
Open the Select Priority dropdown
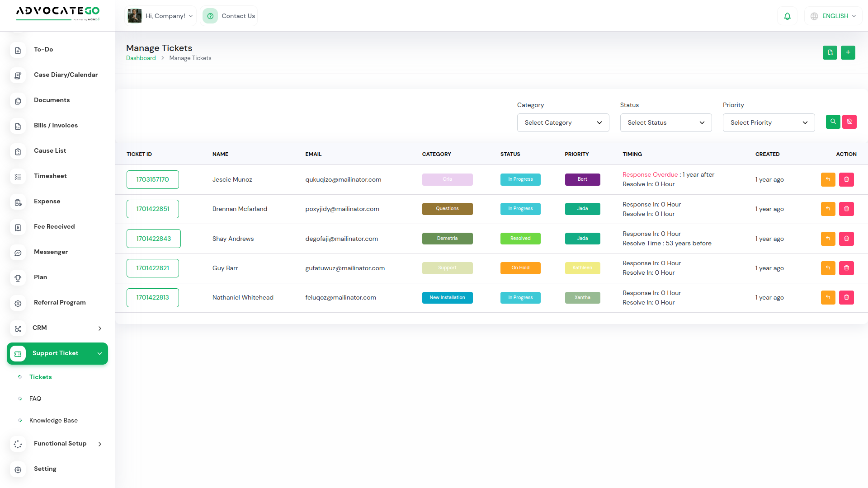(x=769, y=123)
